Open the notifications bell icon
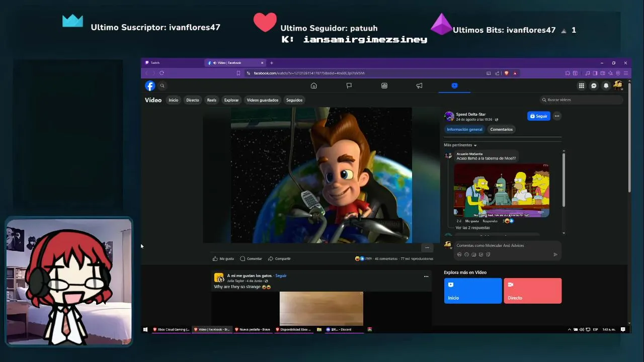Viewport: 644px width, 362px height. pyautogui.click(x=606, y=85)
